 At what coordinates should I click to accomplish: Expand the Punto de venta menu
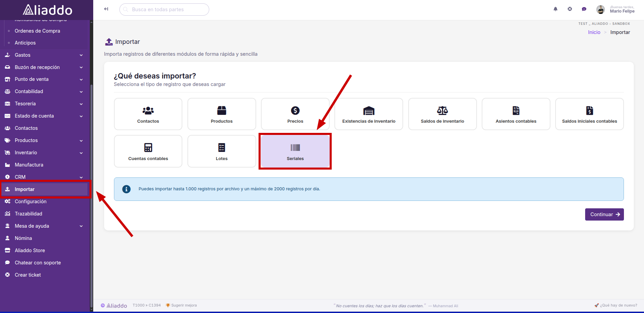coord(44,79)
